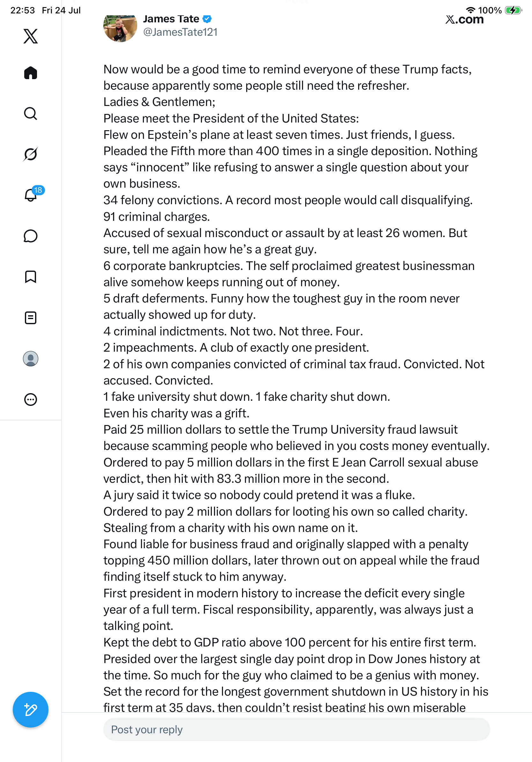Tap the 22:53 clock in status bar
Viewport: 532px width, 762px height.
pyautogui.click(x=23, y=10)
